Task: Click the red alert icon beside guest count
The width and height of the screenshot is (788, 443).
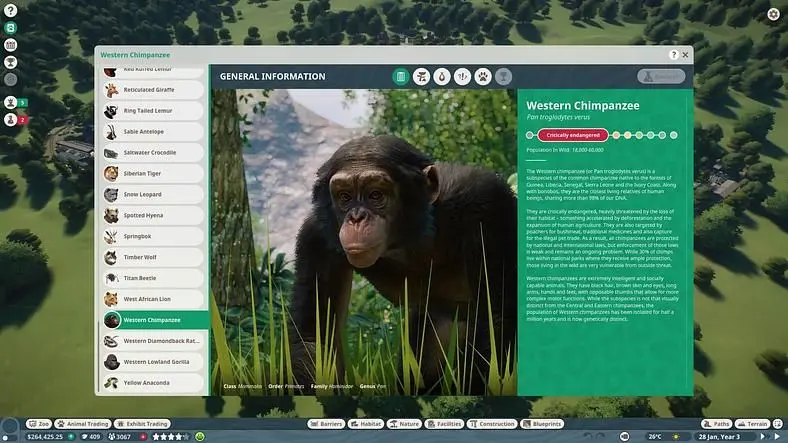Action: point(143,436)
